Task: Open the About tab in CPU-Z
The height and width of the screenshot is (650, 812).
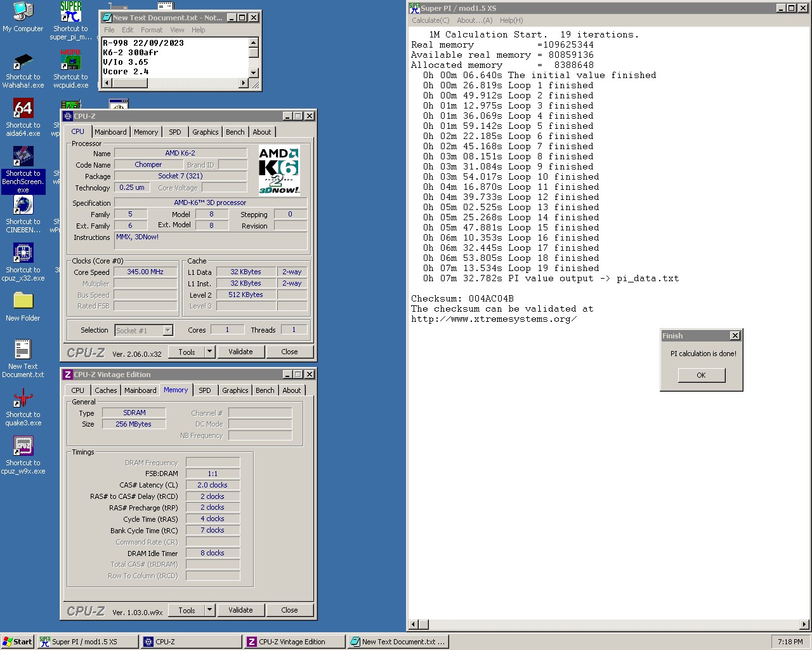Action: click(x=262, y=132)
